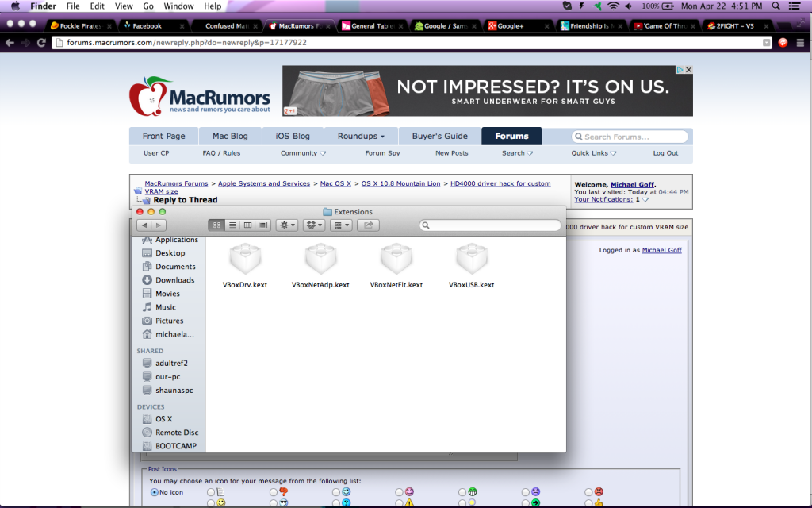Open the Arrange dropdown in Finder toolbar
The height and width of the screenshot is (508, 812).
pyautogui.click(x=341, y=225)
